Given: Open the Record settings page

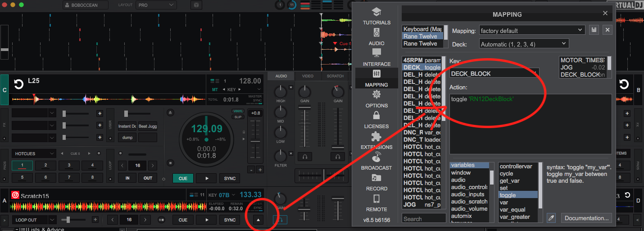Looking at the screenshot, I should pos(376,182).
